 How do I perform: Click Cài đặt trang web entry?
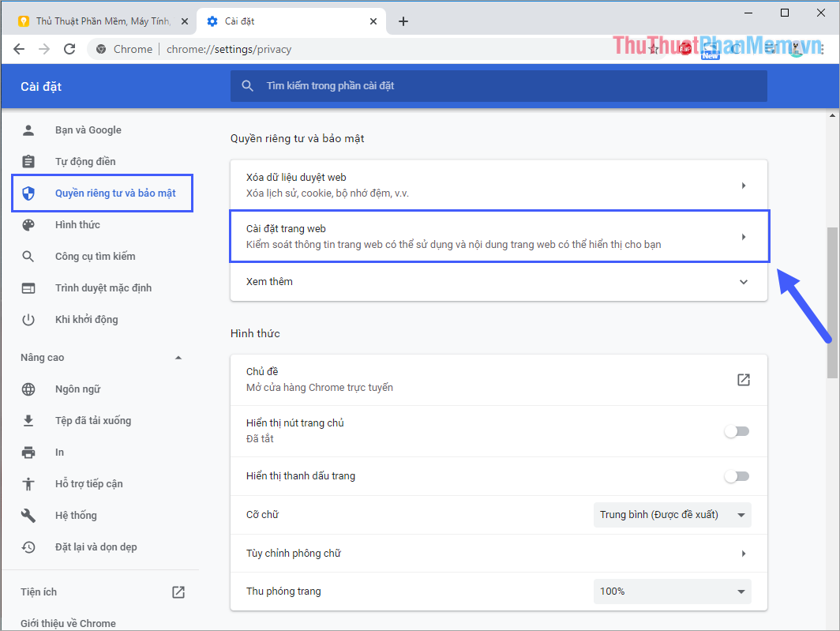(499, 235)
